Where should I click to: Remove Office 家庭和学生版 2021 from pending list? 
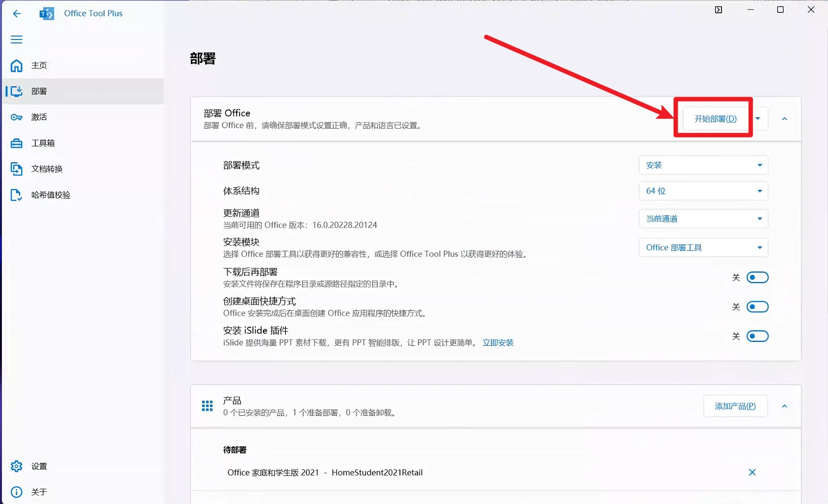(752, 472)
